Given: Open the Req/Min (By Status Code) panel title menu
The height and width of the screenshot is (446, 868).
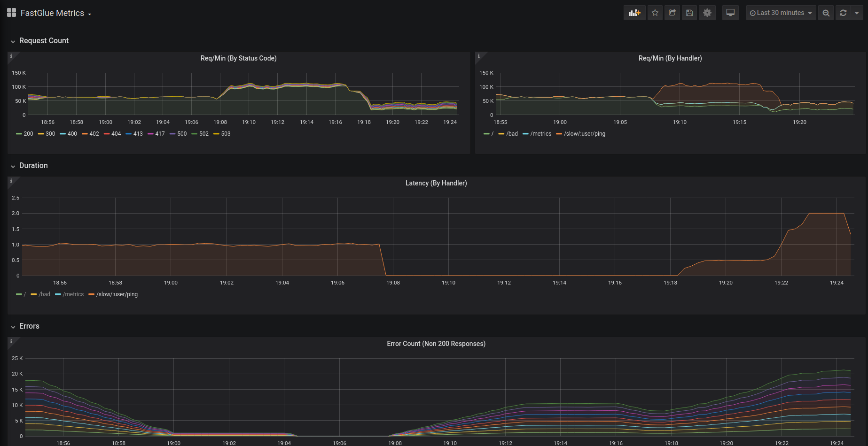Looking at the screenshot, I should coord(239,58).
